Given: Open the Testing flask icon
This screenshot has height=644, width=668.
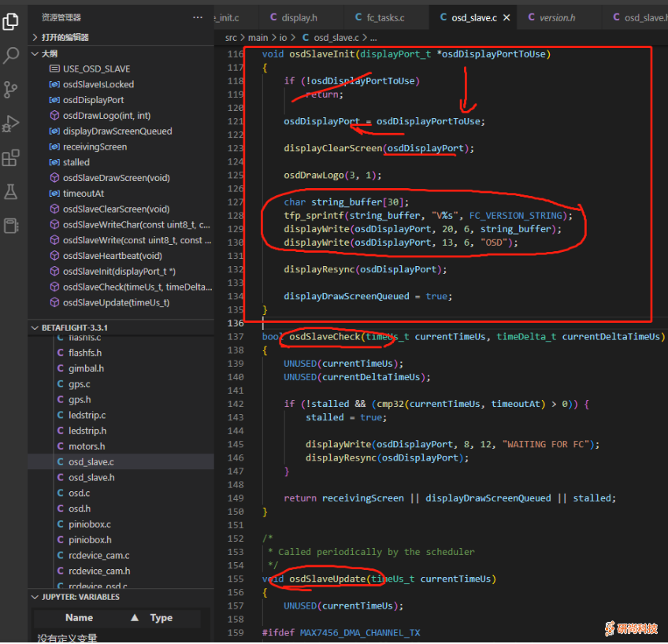Looking at the screenshot, I should click(11, 192).
